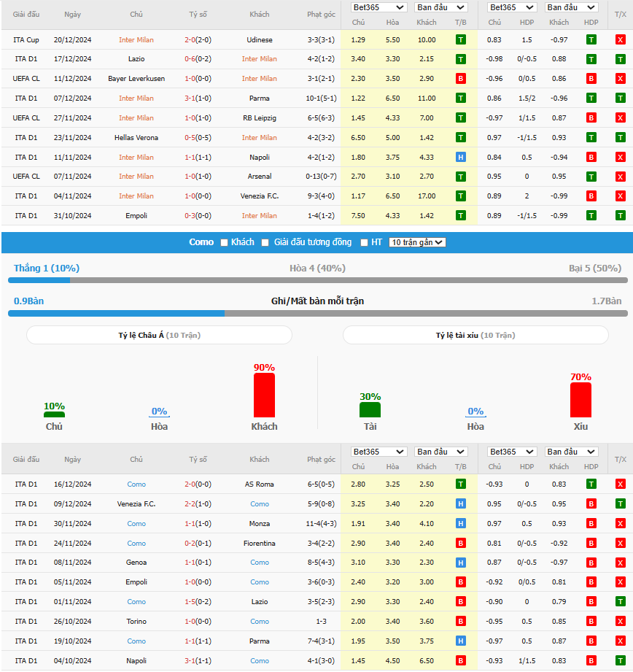Open Como table's second Bet365 handicap dropdown
This screenshot has height=672, width=633.
coord(512,452)
